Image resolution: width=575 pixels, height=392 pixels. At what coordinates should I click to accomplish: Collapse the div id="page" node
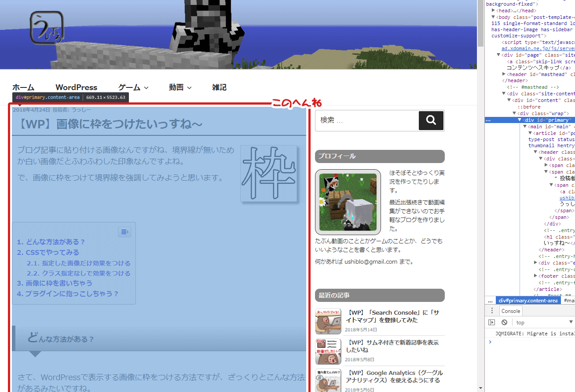tap(498, 55)
